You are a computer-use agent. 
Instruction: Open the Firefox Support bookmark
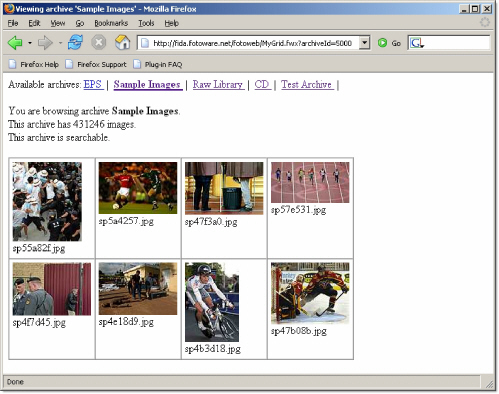[96, 64]
